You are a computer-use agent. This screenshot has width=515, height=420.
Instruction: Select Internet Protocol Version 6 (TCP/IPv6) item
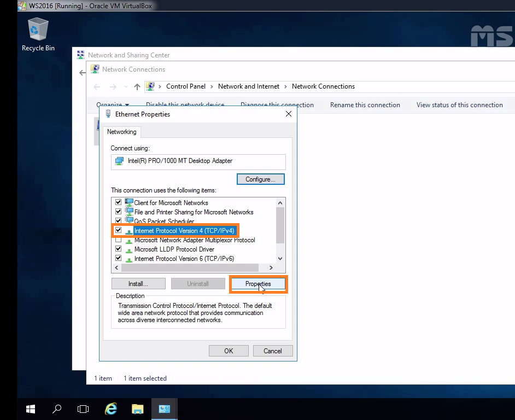184,259
